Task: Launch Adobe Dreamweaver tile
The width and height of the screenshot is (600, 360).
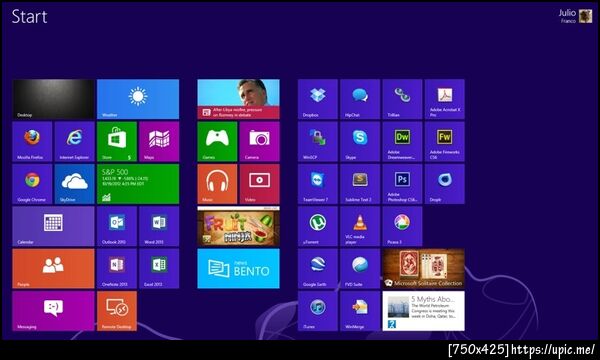Action: coord(402,142)
